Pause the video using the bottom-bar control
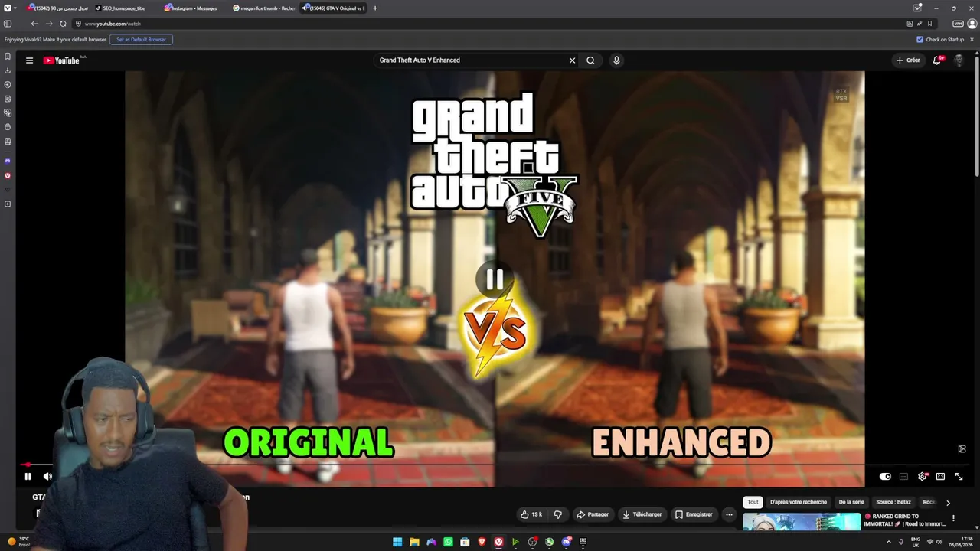Screen dimensions: 980x551 point(28,476)
